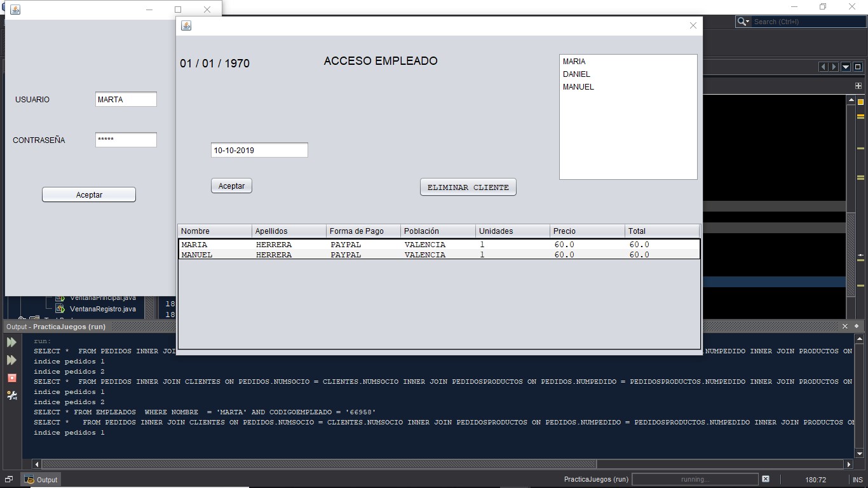Stop the running process red icon
Viewport: 868px width, 488px height.
tap(11, 377)
